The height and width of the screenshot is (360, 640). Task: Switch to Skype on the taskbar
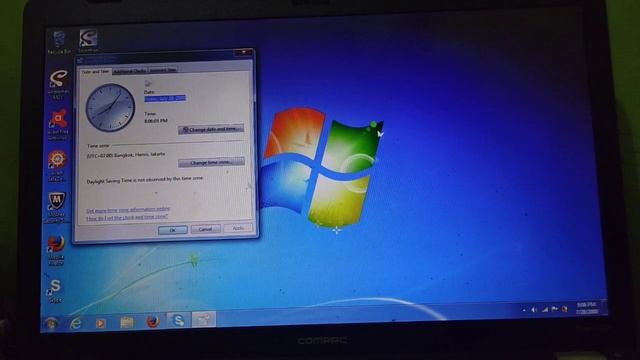(x=178, y=320)
